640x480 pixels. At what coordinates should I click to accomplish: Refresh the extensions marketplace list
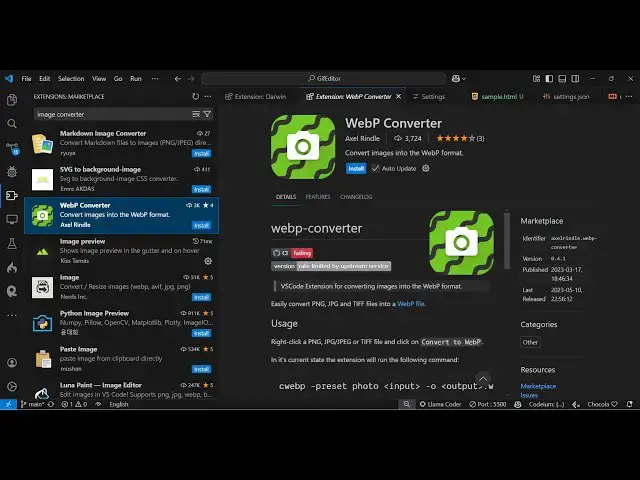point(196,96)
